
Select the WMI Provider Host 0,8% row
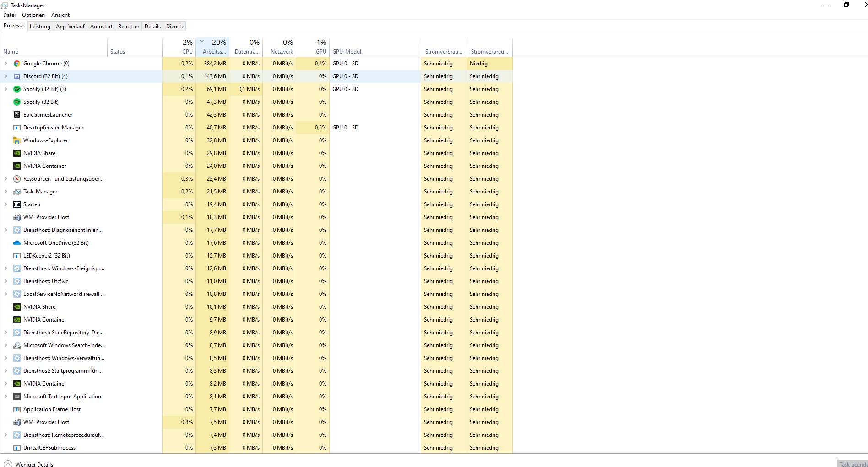tap(256, 422)
